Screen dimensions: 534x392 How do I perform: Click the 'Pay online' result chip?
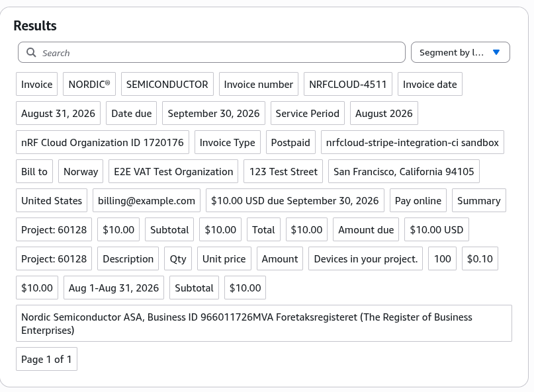tap(418, 200)
